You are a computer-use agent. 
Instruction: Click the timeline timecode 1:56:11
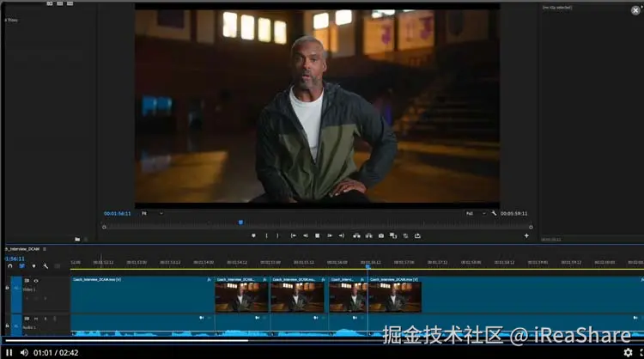pos(15,259)
